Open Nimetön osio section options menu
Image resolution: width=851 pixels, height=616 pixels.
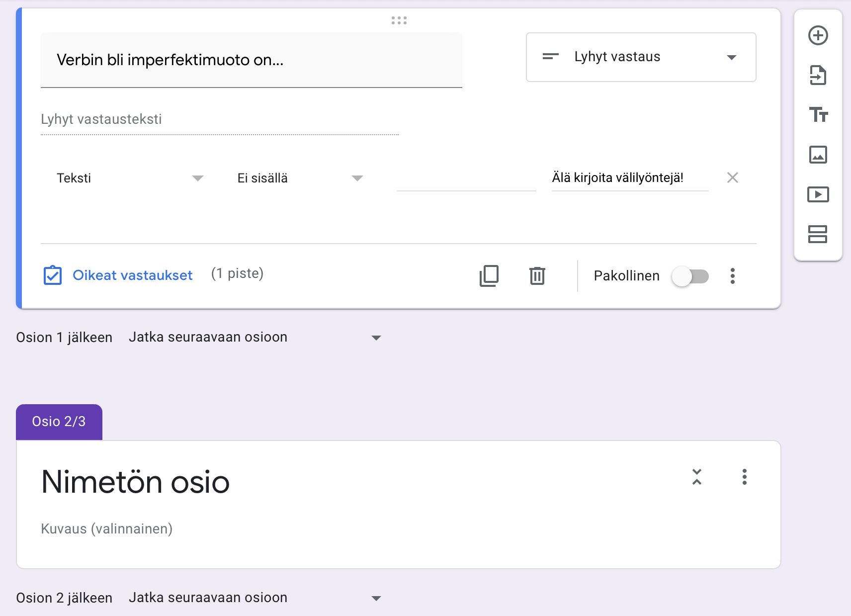[x=744, y=477]
